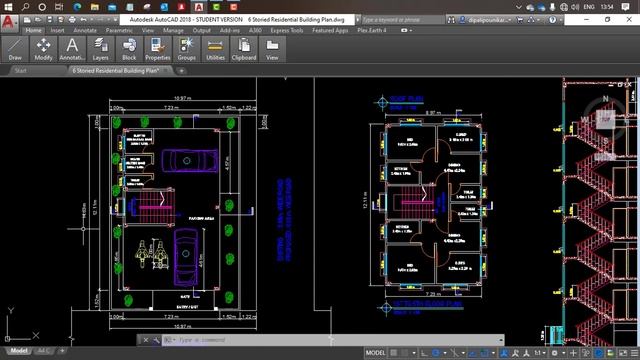
Task: Expand the object snap settings dropdown arrow
Action: (493, 353)
